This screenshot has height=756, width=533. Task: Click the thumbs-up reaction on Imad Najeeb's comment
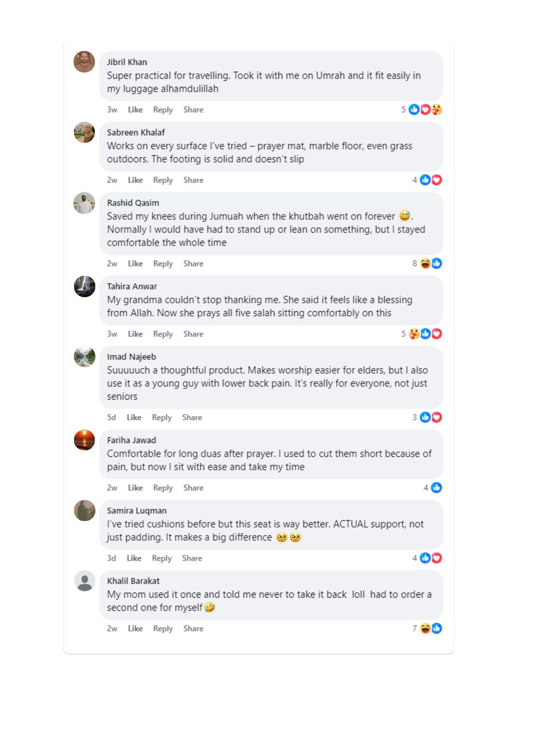point(426,417)
